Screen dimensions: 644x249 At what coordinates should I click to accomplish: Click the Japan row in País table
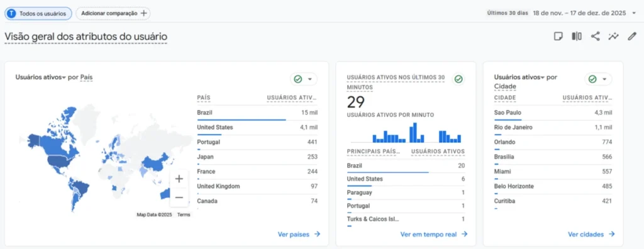257,157
